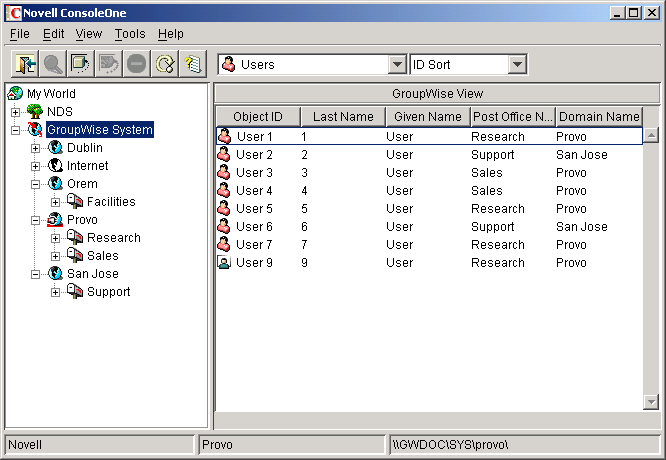666x460 pixels.
Task: Select the User 4 row
Action: coord(429,191)
